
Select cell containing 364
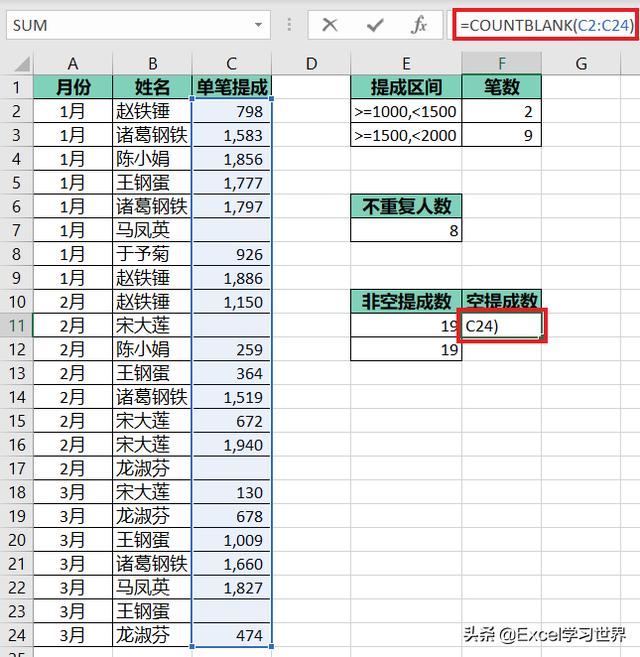tap(232, 373)
